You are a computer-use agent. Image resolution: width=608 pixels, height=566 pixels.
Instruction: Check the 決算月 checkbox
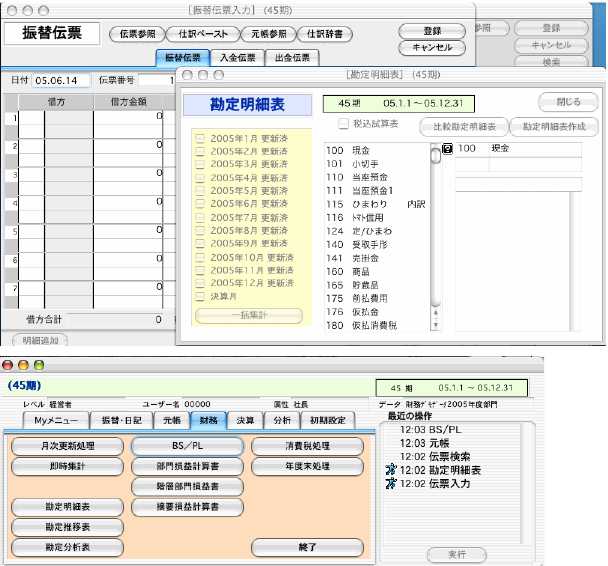tap(202, 296)
